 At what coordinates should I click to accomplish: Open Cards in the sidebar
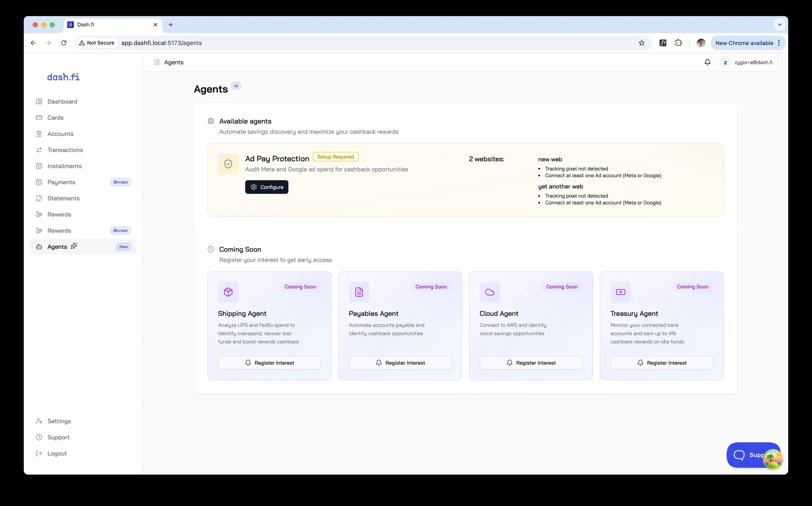click(x=83, y=118)
